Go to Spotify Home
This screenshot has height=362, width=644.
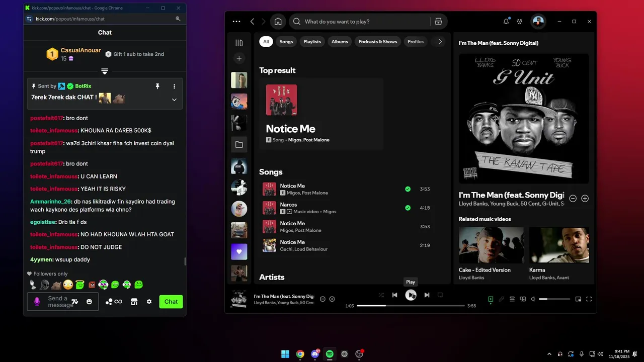[278, 22]
